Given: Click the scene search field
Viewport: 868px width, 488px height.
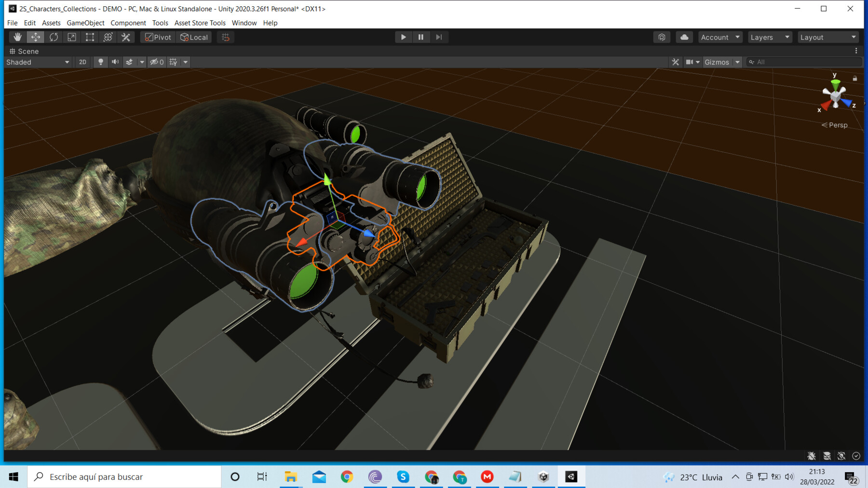Looking at the screenshot, I should coord(804,62).
